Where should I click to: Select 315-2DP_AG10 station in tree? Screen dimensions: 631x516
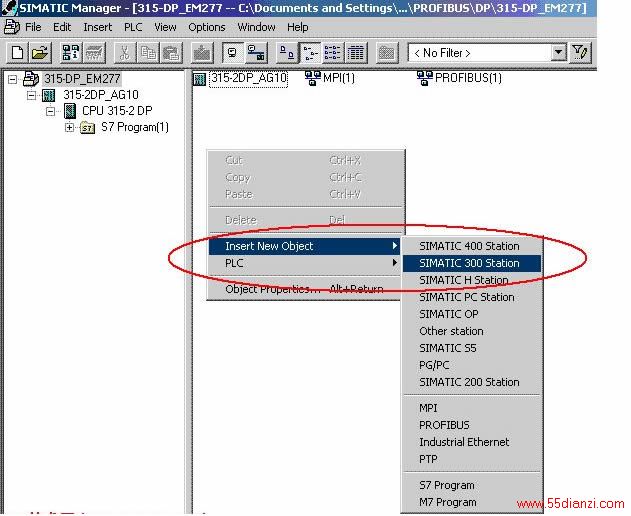pyautogui.click(x=101, y=95)
